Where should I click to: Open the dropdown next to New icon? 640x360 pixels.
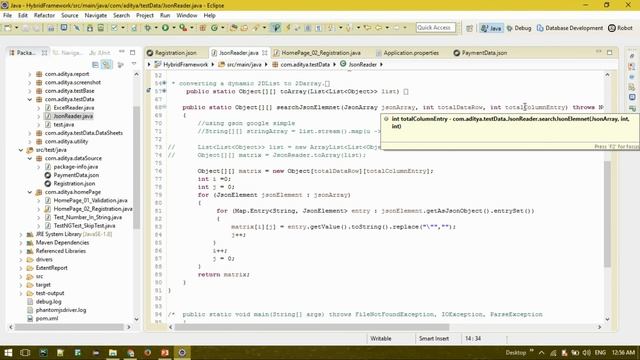16,28
